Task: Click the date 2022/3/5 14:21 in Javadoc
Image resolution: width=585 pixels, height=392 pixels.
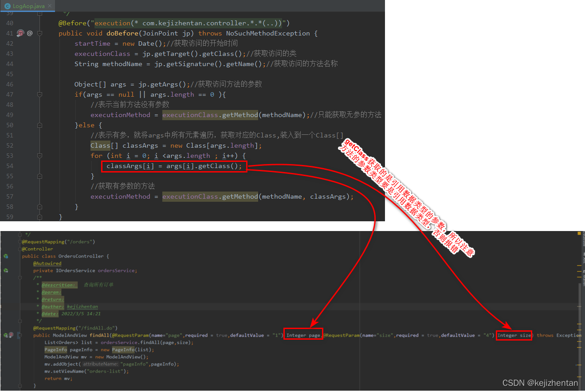Action: [81, 314]
